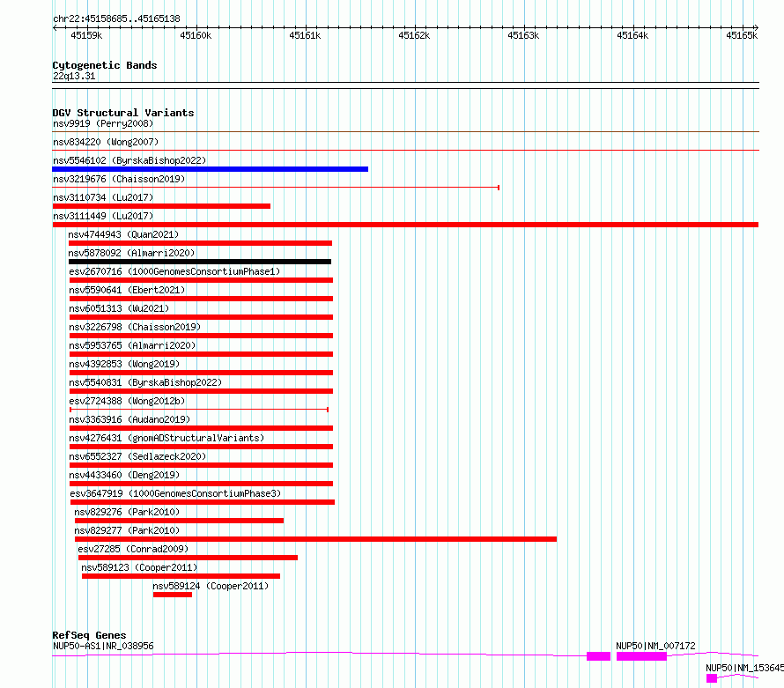Click the 45160k ruler tick label
The height and width of the screenshot is (688, 784).
pos(196,35)
